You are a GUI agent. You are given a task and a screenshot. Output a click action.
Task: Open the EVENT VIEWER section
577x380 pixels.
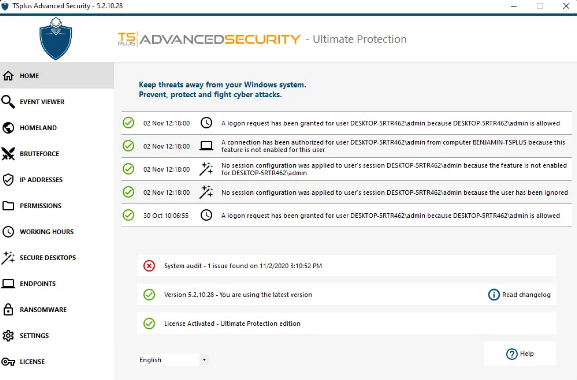pos(57,102)
